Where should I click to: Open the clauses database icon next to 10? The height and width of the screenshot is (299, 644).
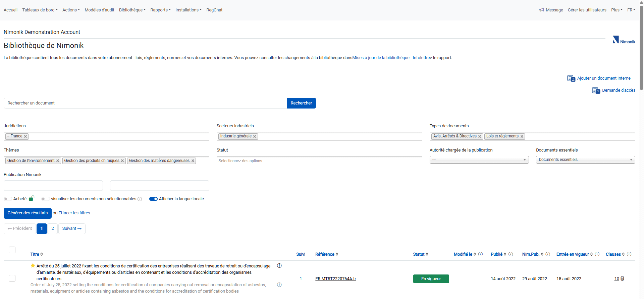[623, 279]
